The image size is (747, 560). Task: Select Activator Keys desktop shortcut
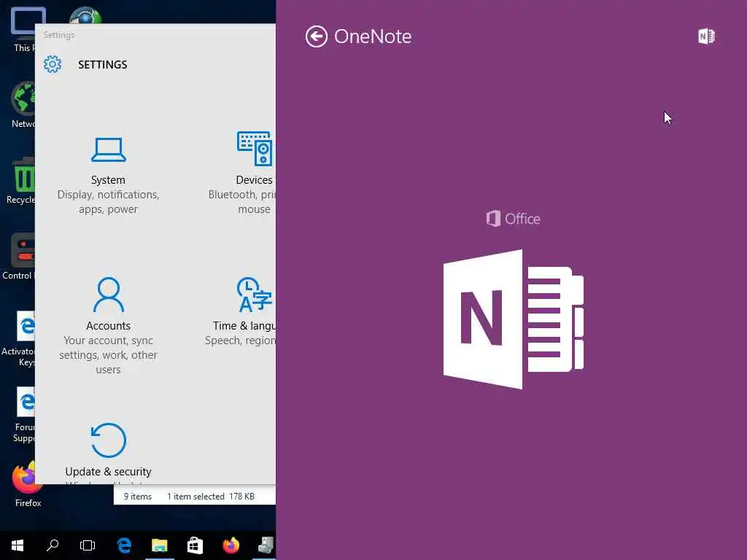pos(19,339)
